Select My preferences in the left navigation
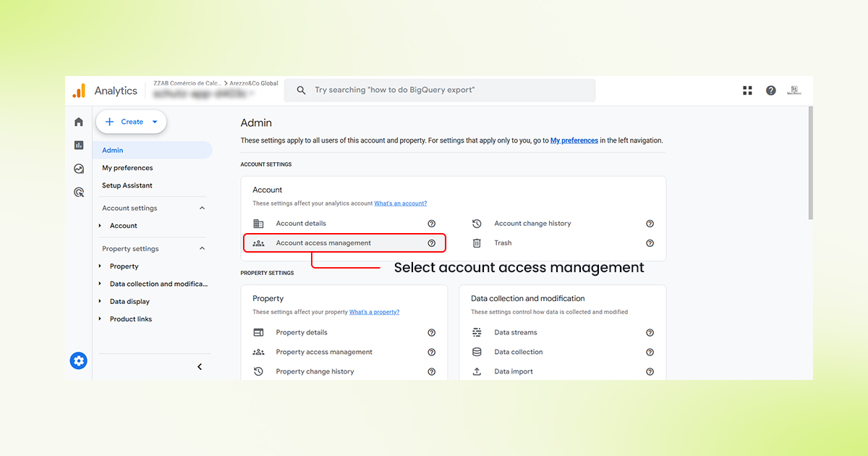This screenshot has width=868, height=456. click(127, 167)
